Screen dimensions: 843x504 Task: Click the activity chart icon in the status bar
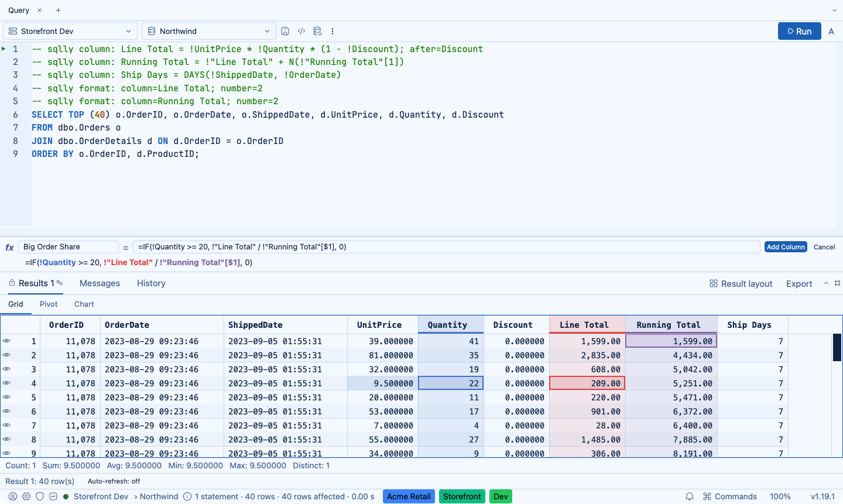(x=53, y=496)
